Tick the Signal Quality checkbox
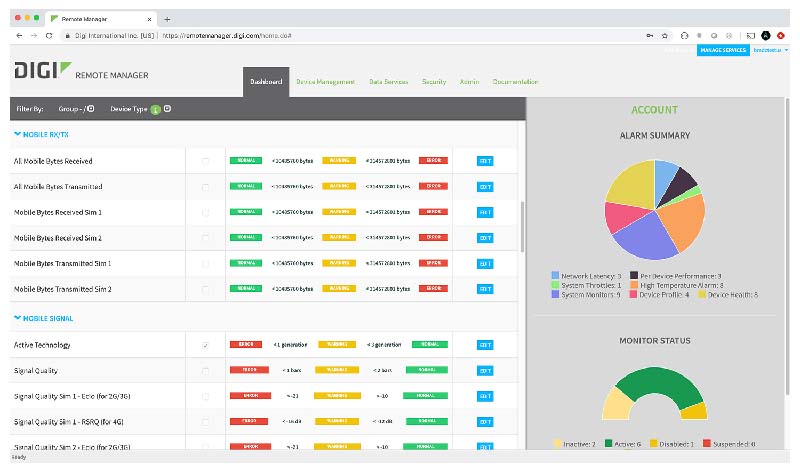The image size is (800, 472). 205,370
